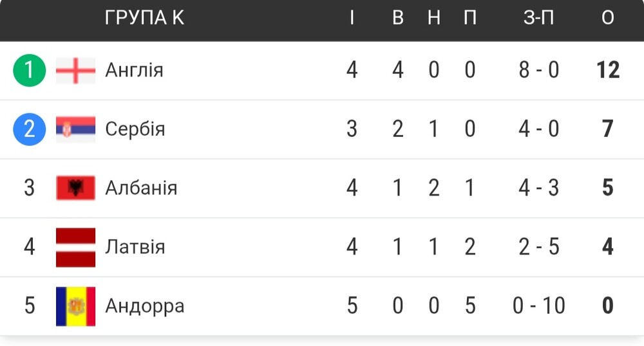Screen dimensions: 644x346
Task: Click the green position 1 badge
Action: click(29, 70)
